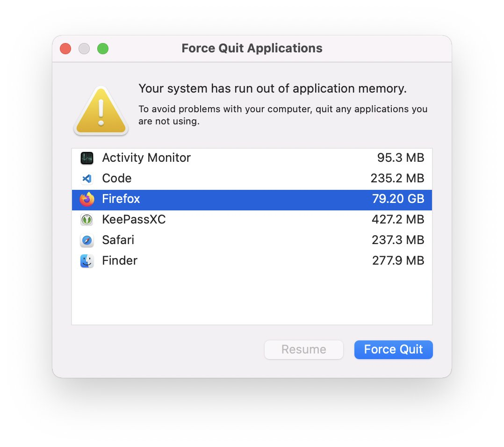504x447 pixels.
Task: Click the Force Quit button
Action: coord(393,349)
